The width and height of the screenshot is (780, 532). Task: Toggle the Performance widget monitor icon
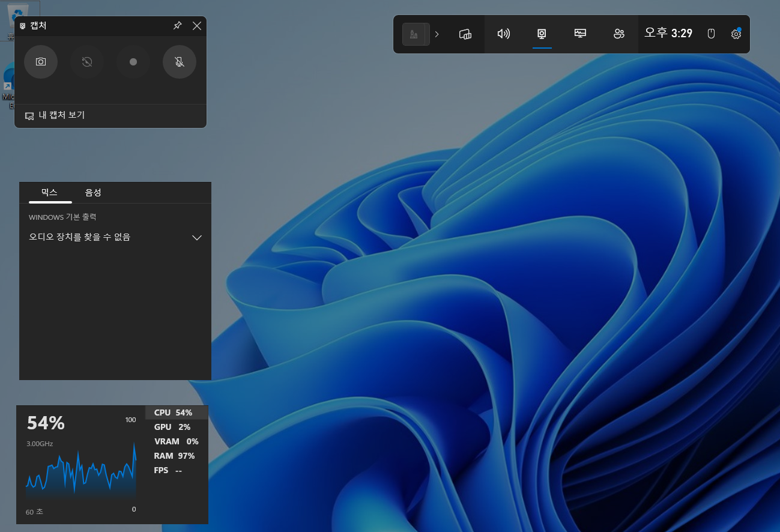580,34
